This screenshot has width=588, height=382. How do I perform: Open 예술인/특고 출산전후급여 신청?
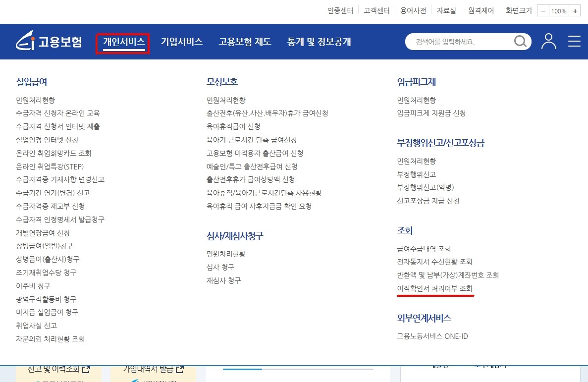coord(252,166)
